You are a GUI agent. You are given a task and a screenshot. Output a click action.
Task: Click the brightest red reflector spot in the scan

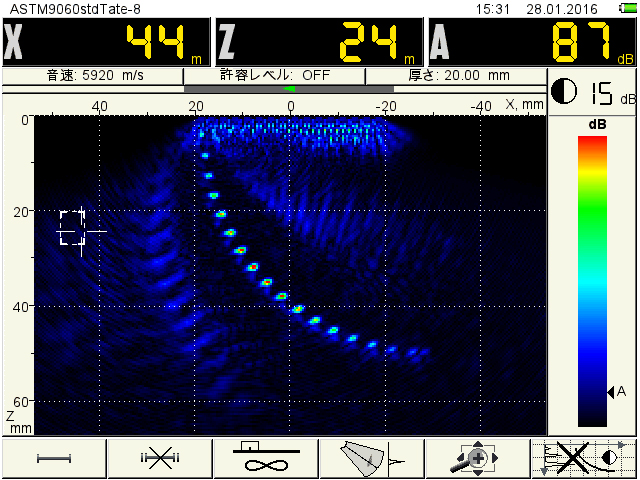[253, 267]
